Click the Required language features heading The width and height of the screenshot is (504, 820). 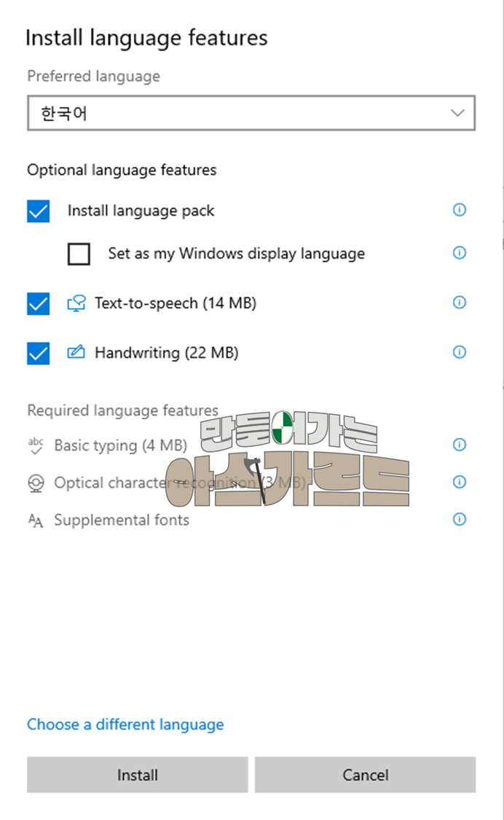click(x=123, y=410)
